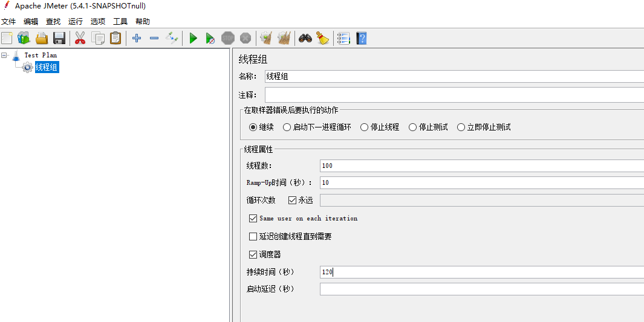
Task: Open the Templates icon in toolbar
Action: (x=24, y=39)
